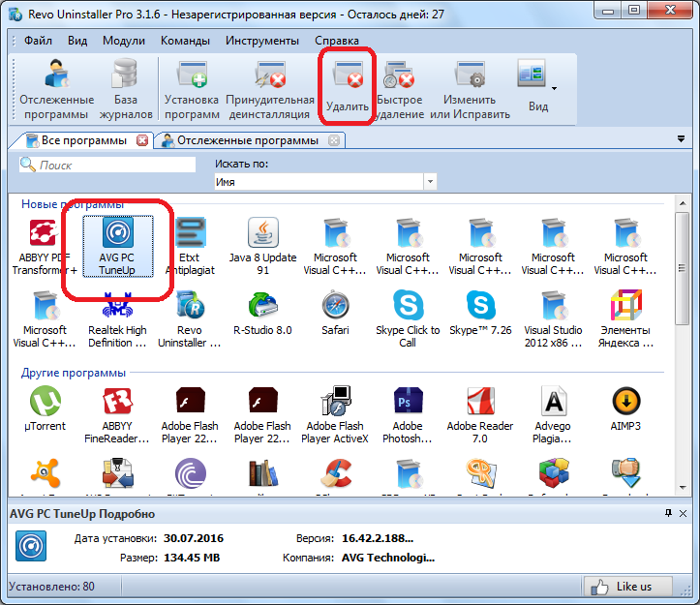Click the size value 134.45 MB
The image size is (700, 605).
click(x=192, y=558)
